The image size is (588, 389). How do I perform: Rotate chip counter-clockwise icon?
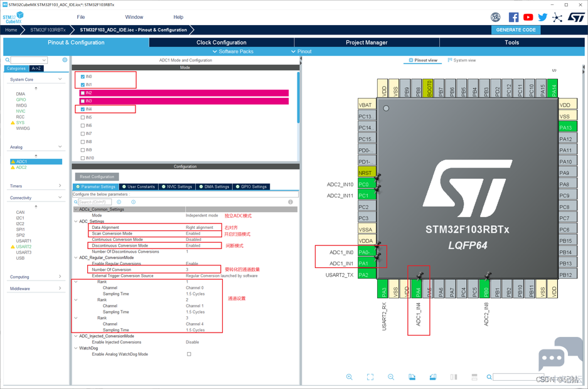pyautogui.click(x=433, y=377)
